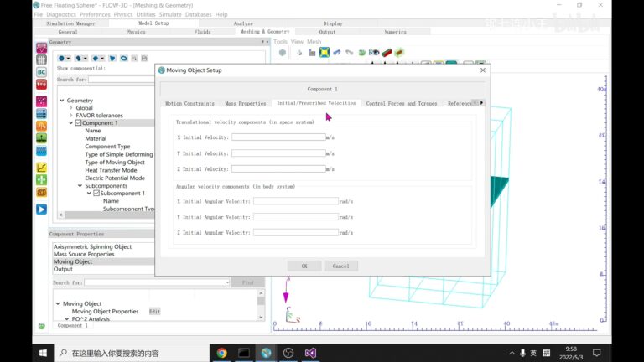
Task: Click Edit beside Moving Object Properties
Action: click(154, 312)
